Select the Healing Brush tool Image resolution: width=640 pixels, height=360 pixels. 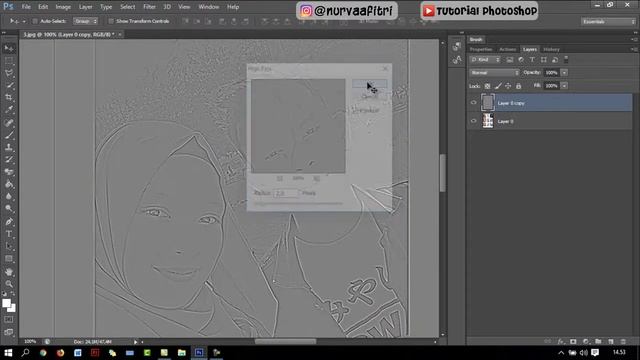coord(9,123)
